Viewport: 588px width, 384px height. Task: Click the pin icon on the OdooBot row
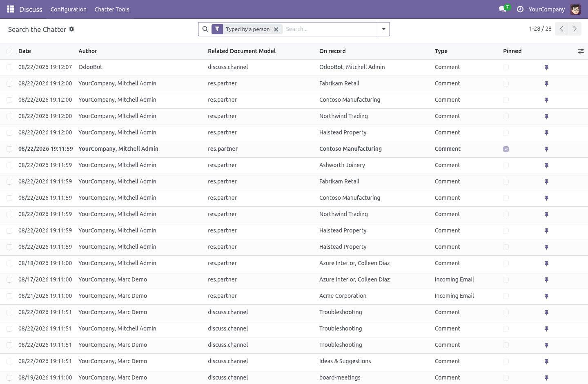546,67
